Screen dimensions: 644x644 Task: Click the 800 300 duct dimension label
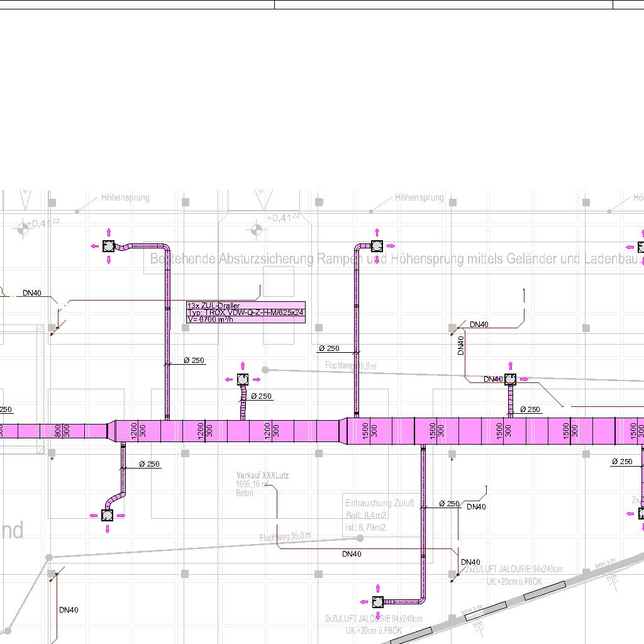62,431
